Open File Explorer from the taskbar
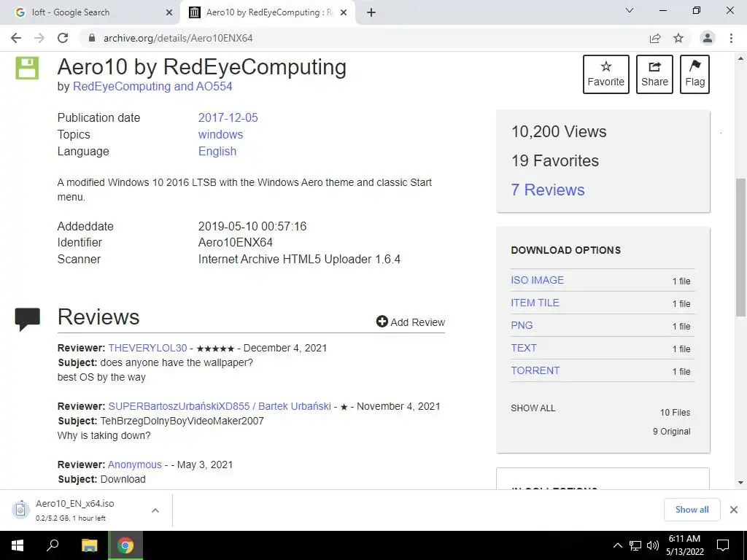The height and width of the screenshot is (560, 747). click(89, 545)
